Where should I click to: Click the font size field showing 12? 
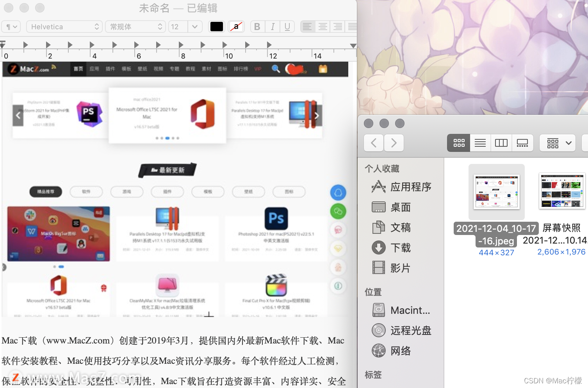pyautogui.click(x=178, y=27)
